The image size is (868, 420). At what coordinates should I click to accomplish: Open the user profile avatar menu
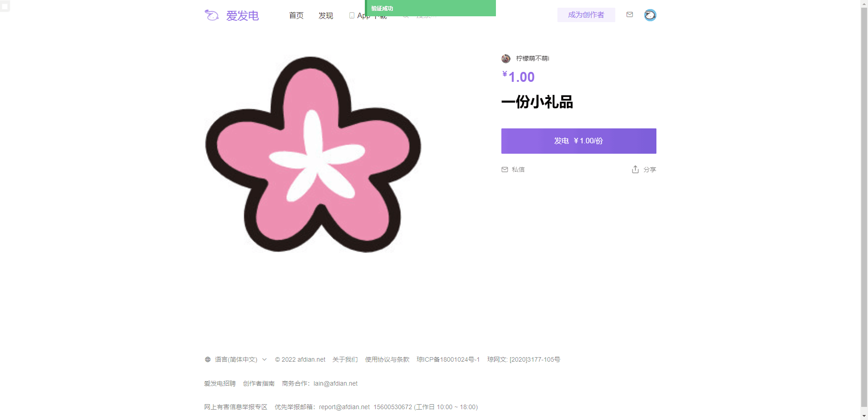[x=650, y=15]
